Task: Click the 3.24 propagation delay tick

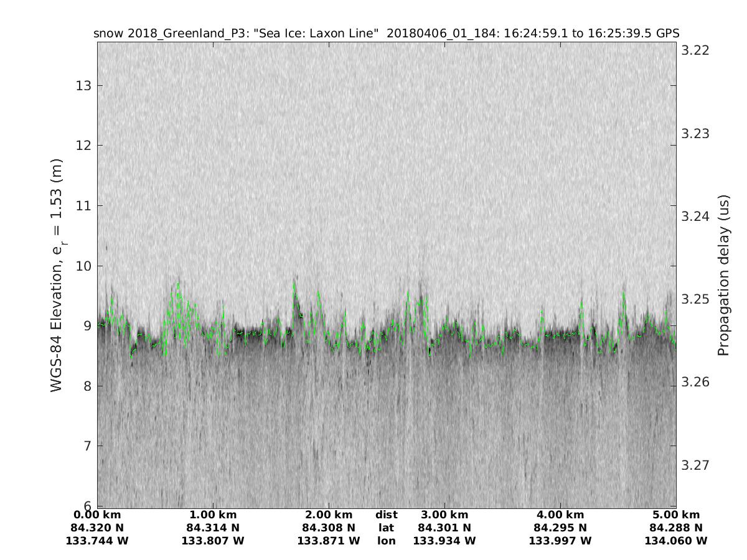Action: click(x=695, y=217)
